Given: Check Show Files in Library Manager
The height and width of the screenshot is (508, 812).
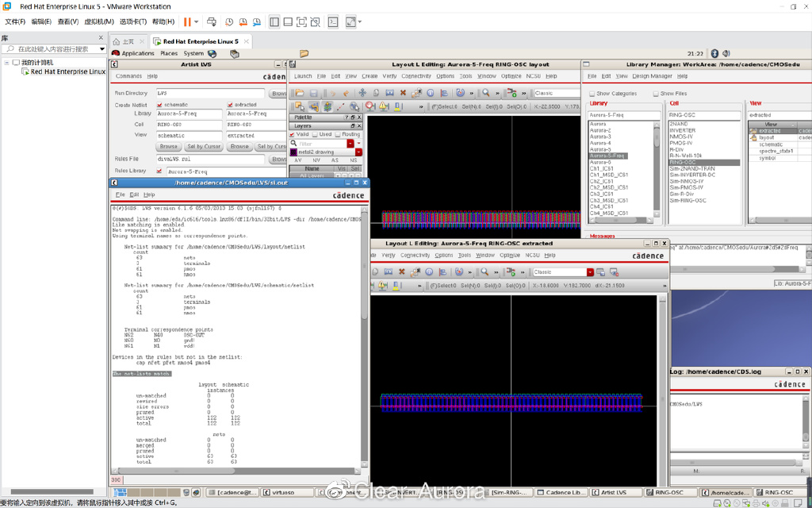Looking at the screenshot, I should click(656, 94).
